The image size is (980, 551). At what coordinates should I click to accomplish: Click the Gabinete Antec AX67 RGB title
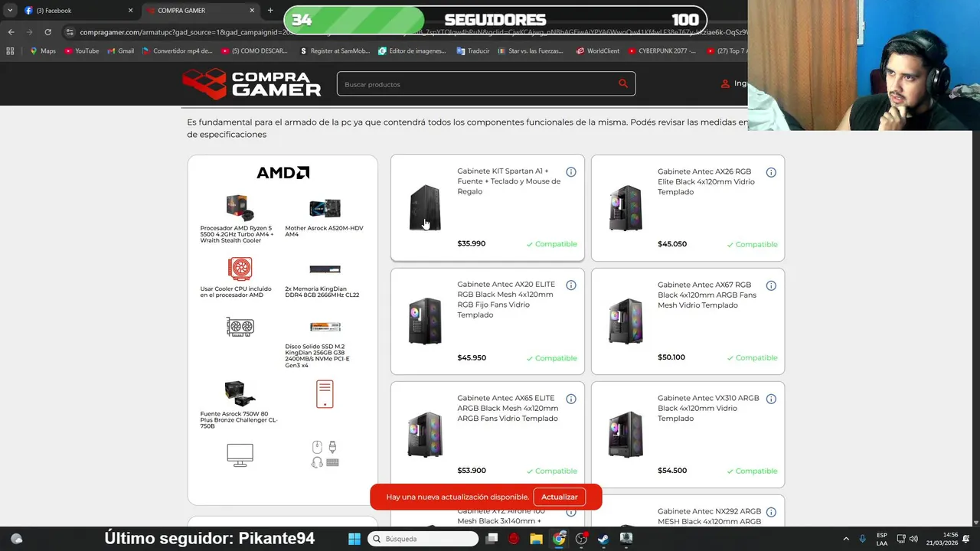click(x=707, y=295)
